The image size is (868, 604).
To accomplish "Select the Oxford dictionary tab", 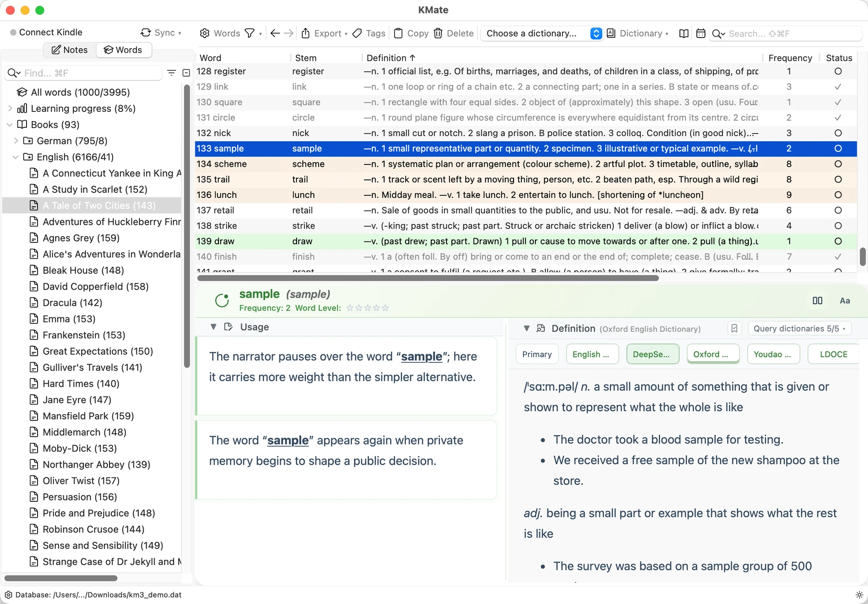I will (x=713, y=354).
